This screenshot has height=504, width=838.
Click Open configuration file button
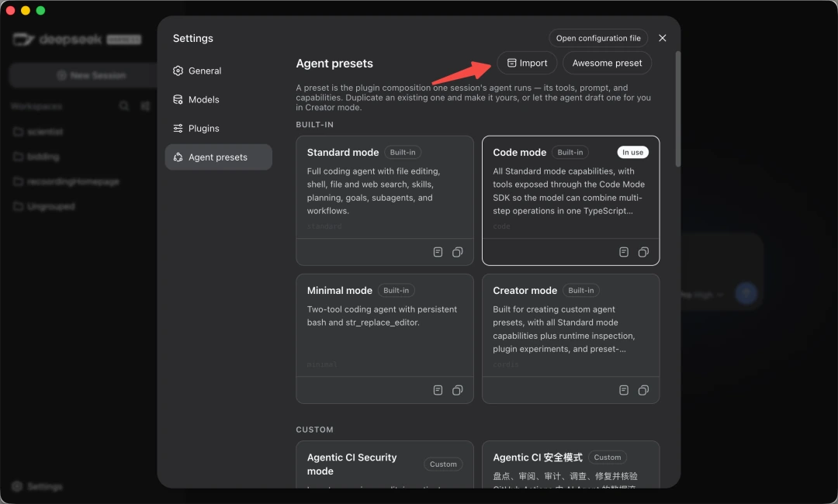(598, 38)
